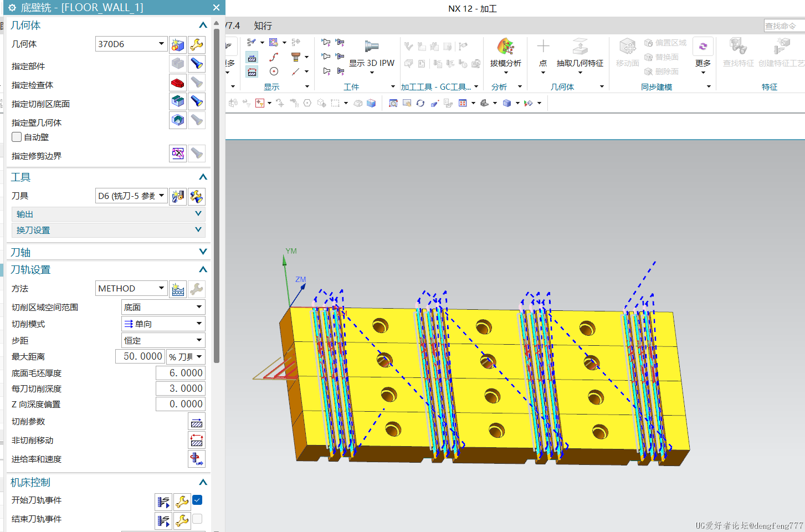Click the 拔模分析 icon

pyautogui.click(x=505, y=47)
